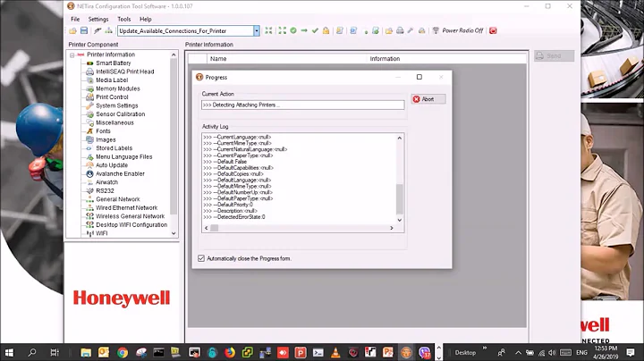Select Stored Labels tree entry
This screenshot has height=361, width=644.
point(114,148)
